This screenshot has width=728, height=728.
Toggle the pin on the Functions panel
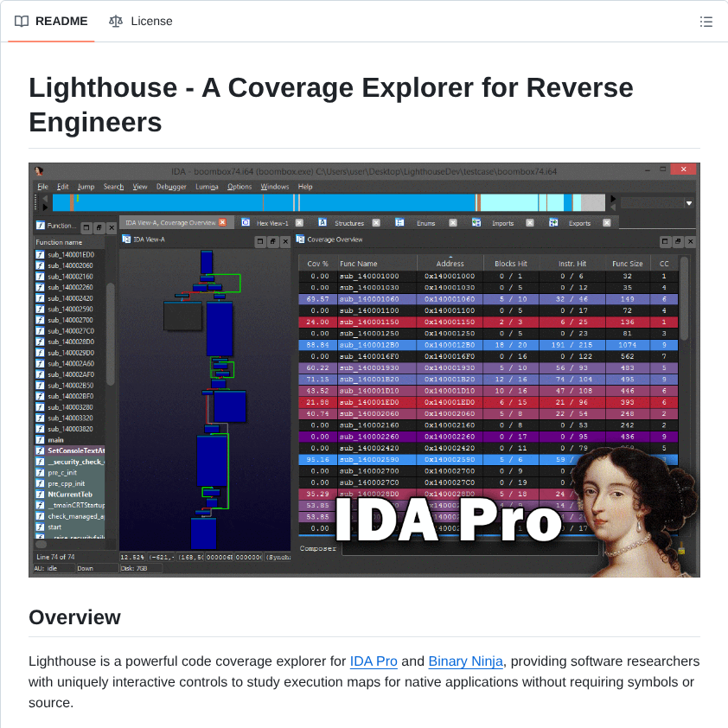99,227
